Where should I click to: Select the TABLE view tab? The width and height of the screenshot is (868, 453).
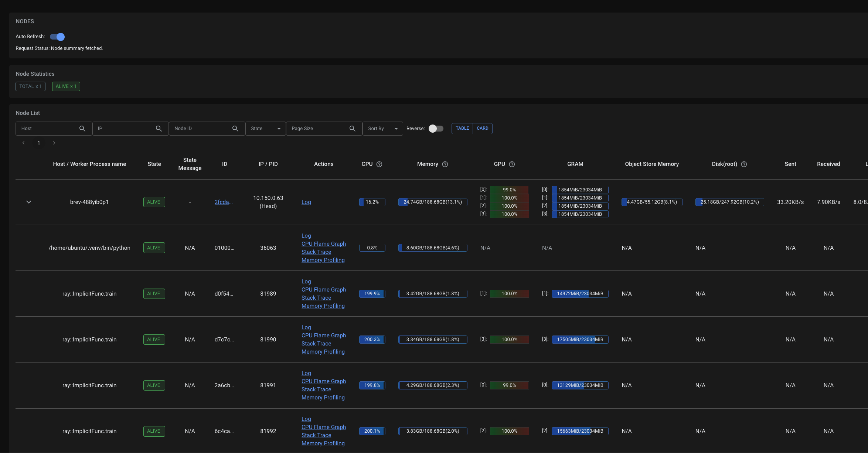pyautogui.click(x=462, y=128)
